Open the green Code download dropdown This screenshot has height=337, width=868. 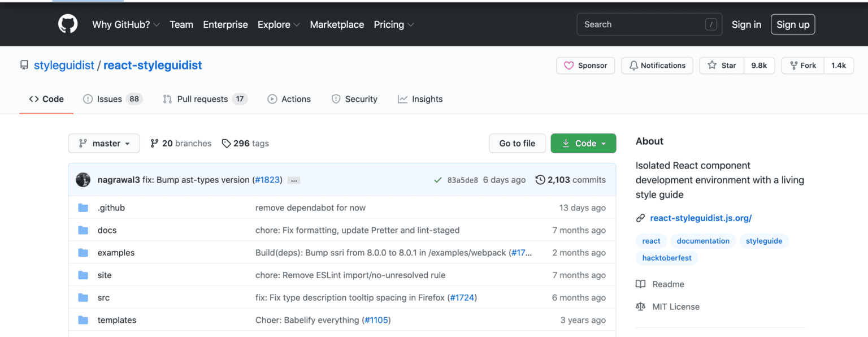point(583,143)
